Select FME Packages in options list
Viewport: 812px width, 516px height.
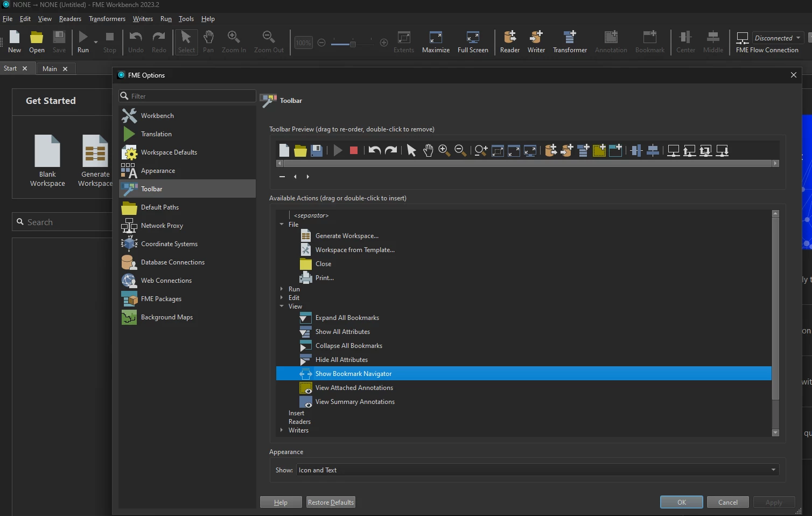pos(187,299)
